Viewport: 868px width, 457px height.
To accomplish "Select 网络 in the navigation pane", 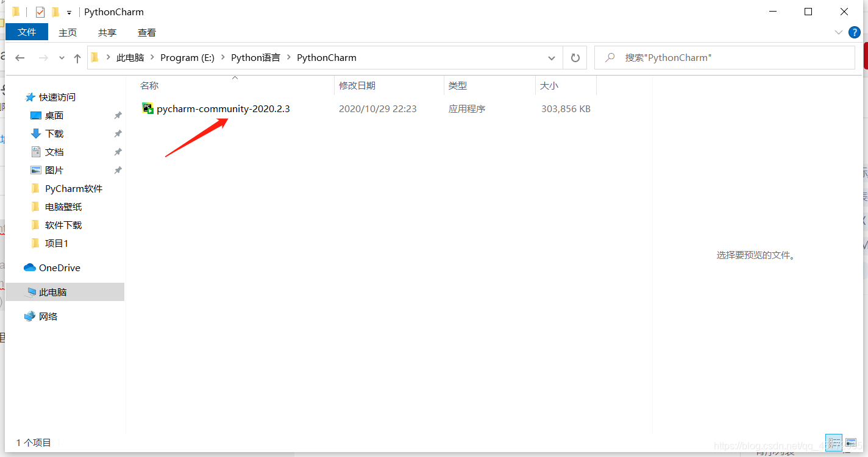I will point(48,317).
